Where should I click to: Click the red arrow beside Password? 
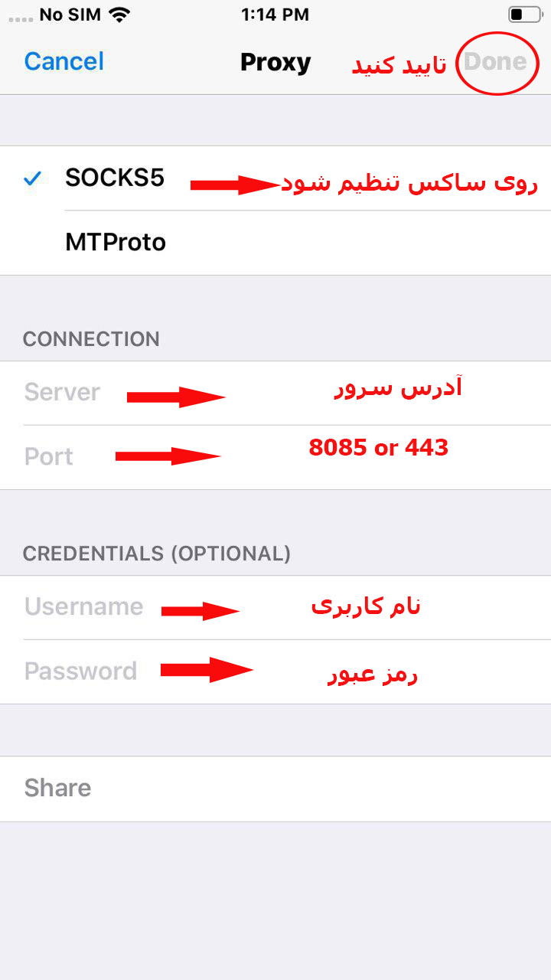click(207, 670)
